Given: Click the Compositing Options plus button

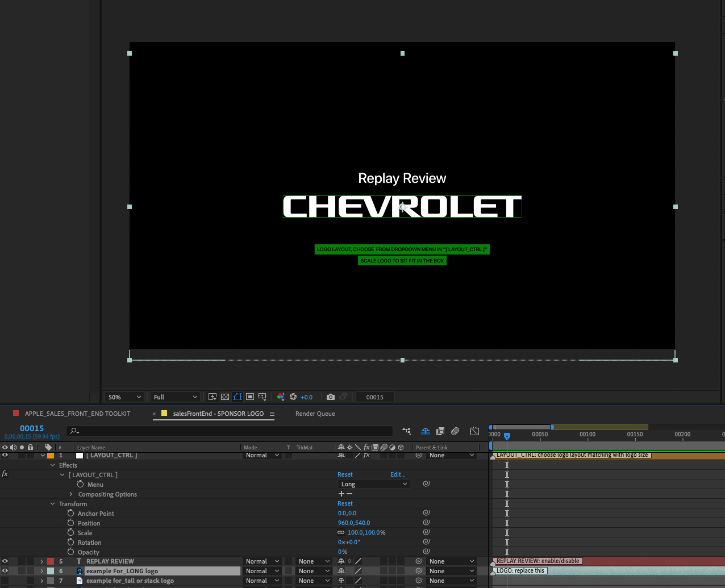Looking at the screenshot, I should click(341, 494).
